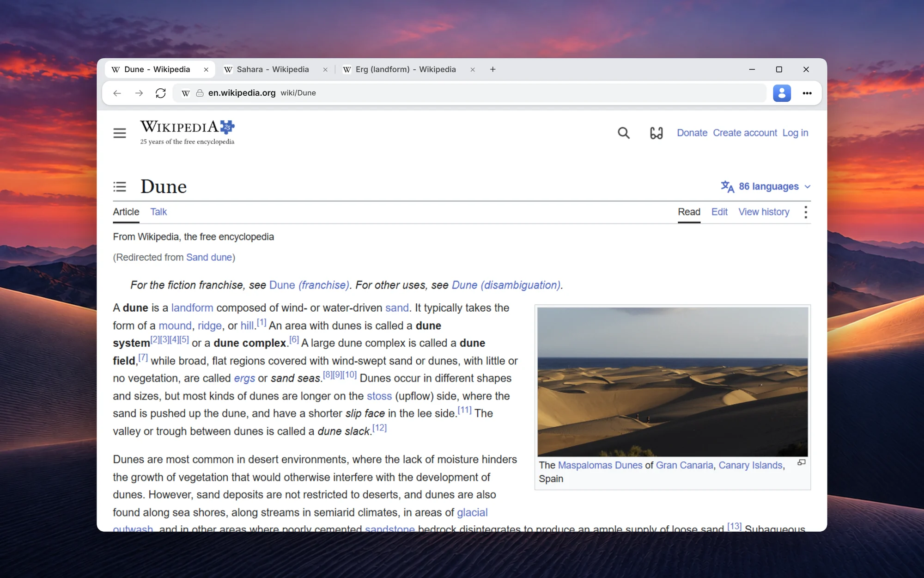Follow the sand link in the first sentence
Viewport: 924px width, 578px height.
click(397, 308)
